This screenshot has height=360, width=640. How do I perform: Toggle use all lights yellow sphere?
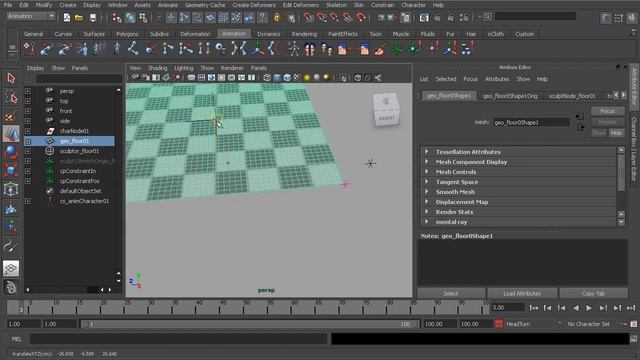coord(307,78)
